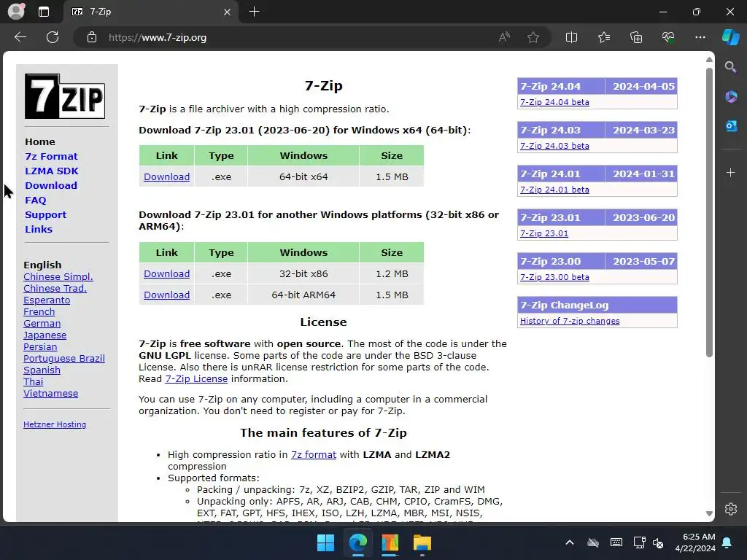The height and width of the screenshot is (560, 747).
Task: Open Hetzner Hosting link
Action: click(x=55, y=424)
